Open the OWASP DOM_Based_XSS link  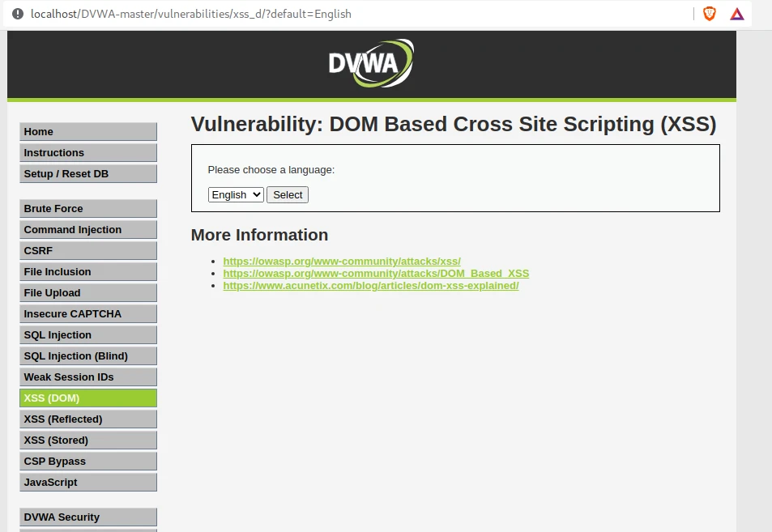tap(376, 274)
